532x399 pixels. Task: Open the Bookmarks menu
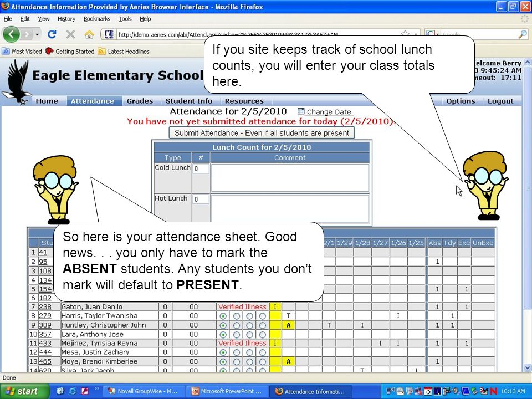pyautogui.click(x=96, y=19)
